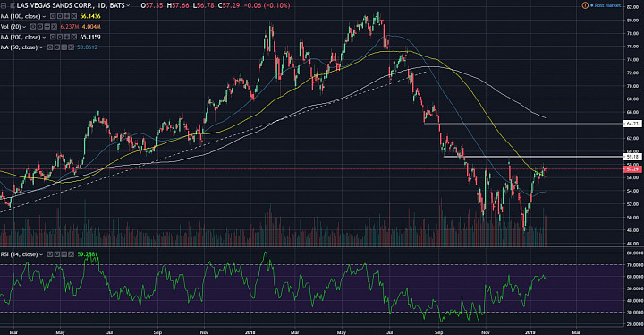Screen dimensions: 644x335
Task: Select the RSI (14, close) indicator name
Action: (20, 254)
